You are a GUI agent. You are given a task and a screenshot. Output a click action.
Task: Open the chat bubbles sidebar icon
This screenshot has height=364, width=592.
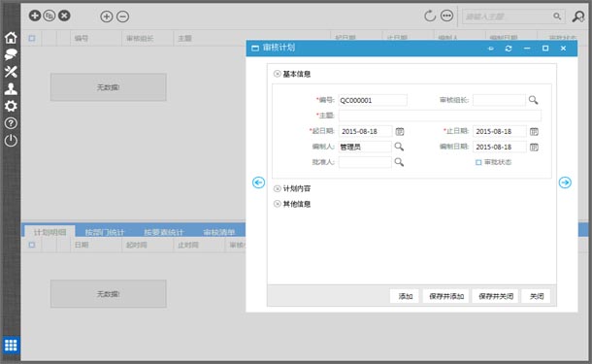11,54
